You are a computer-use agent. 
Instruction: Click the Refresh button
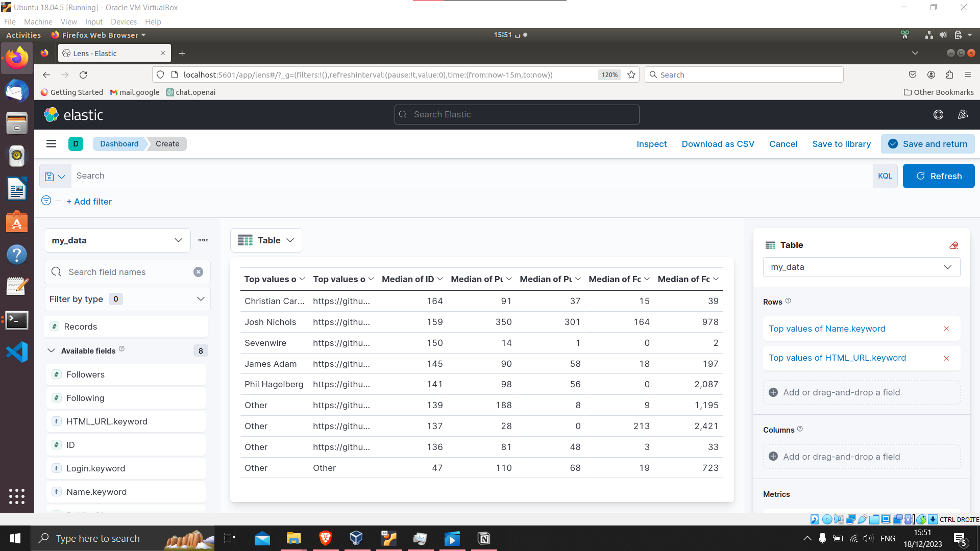938,176
